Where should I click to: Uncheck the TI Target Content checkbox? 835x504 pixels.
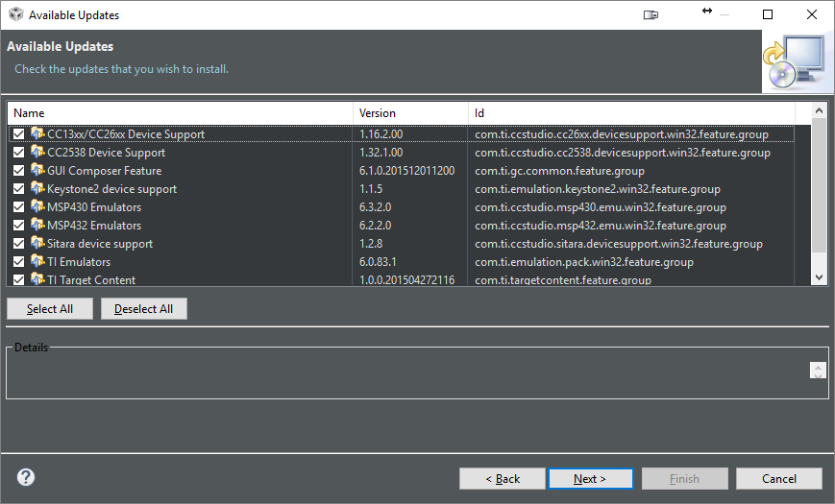click(19, 280)
